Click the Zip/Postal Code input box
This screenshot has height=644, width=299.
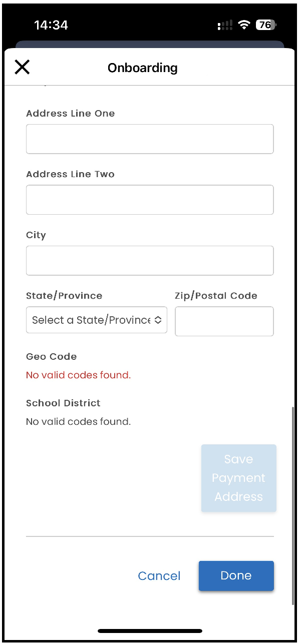(x=224, y=321)
